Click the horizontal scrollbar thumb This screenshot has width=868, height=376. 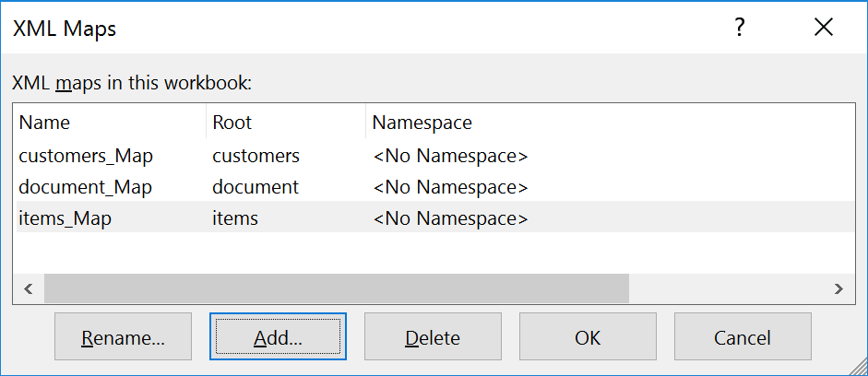coord(336,288)
